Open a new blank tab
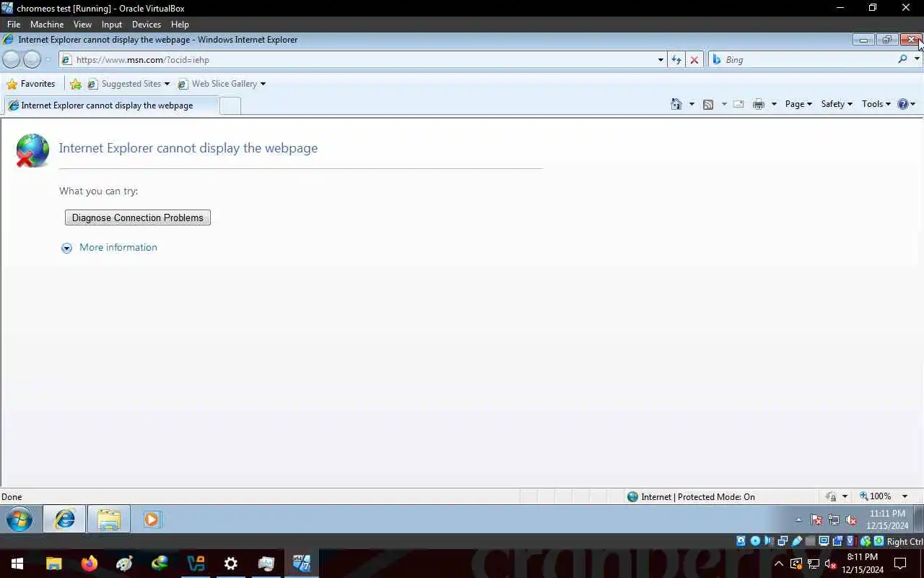Image resolution: width=924 pixels, height=578 pixels. click(x=230, y=105)
